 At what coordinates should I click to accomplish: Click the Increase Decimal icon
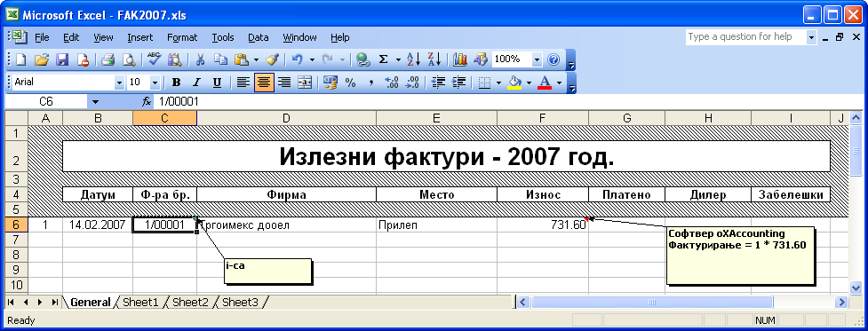(392, 83)
